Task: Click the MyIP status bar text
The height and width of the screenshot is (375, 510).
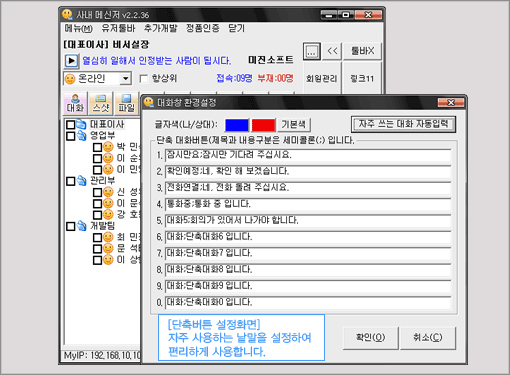Action: pos(102,356)
